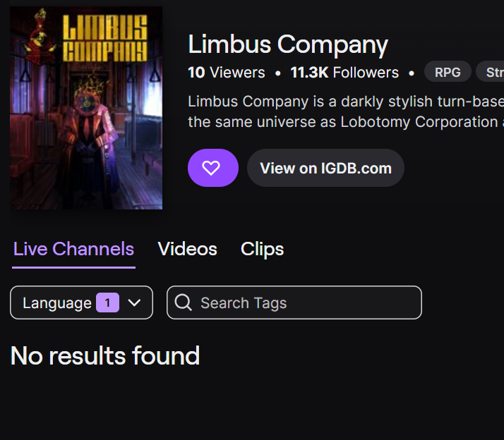Open the Language filter dropdown
The width and height of the screenshot is (504, 440).
[81, 302]
